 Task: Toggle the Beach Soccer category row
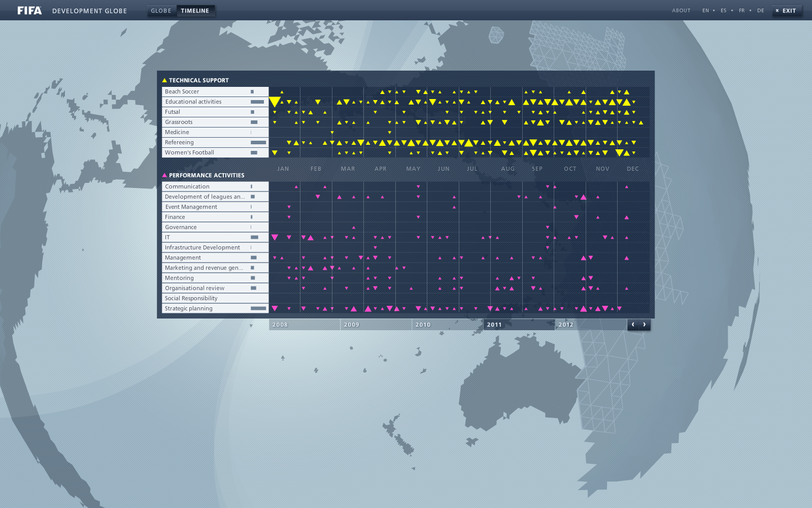click(x=215, y=91)
